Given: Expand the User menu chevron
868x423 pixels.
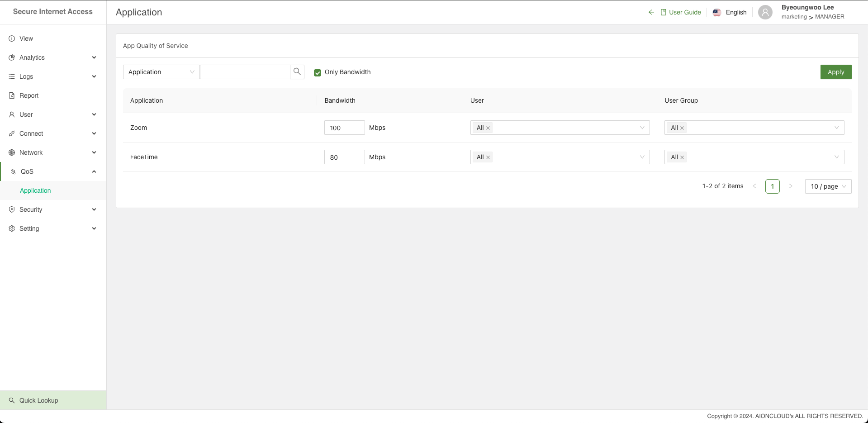Looking at the screenshot, I should pos(94,114).
